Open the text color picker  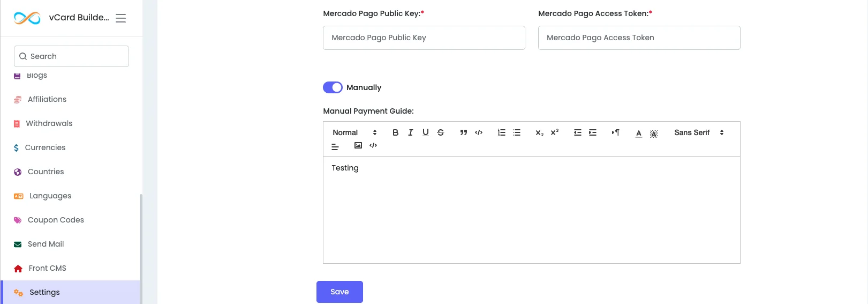coord(638,133)
